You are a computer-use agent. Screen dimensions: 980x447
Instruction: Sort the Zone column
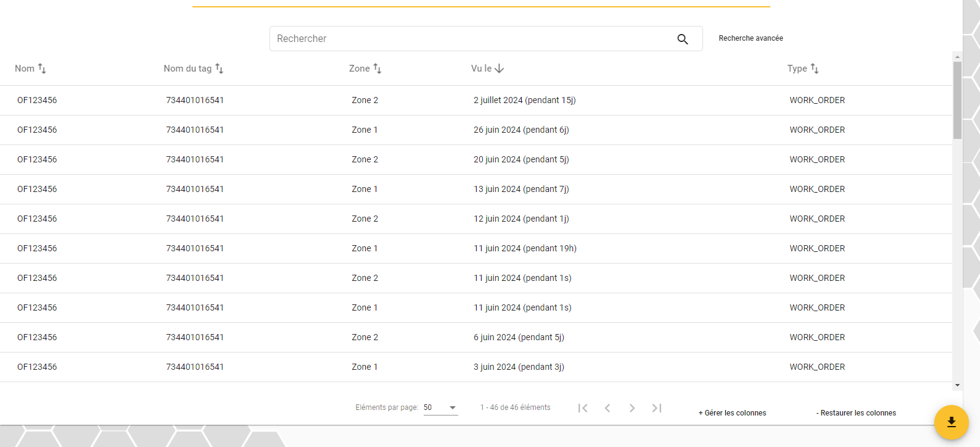point(377,69)
